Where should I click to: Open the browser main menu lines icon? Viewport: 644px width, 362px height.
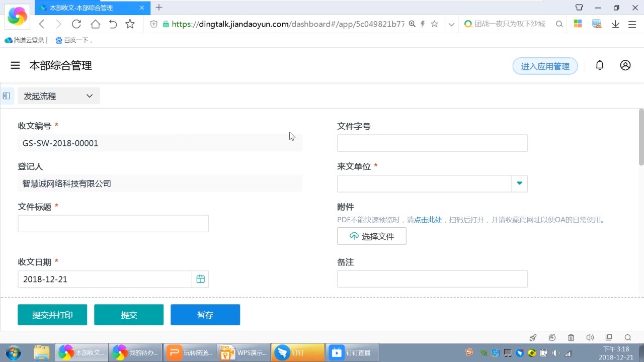click(x=632, y=24)
